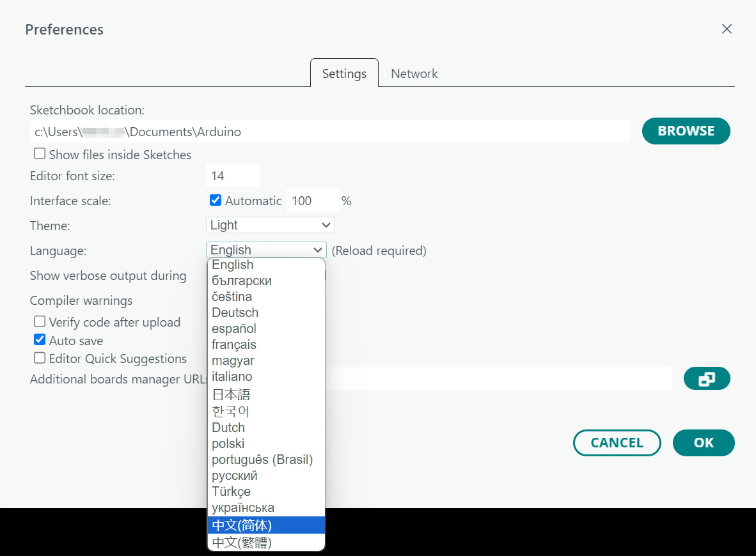756x556 pixels.
Task: Click the CANCEL button
Action: (x=617, y=443)
